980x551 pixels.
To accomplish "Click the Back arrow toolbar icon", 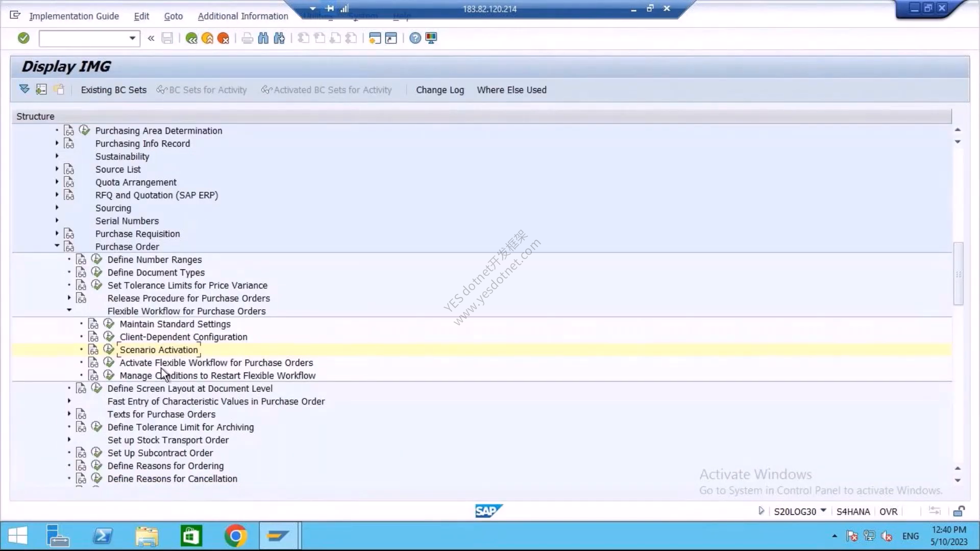I will 191,38.
